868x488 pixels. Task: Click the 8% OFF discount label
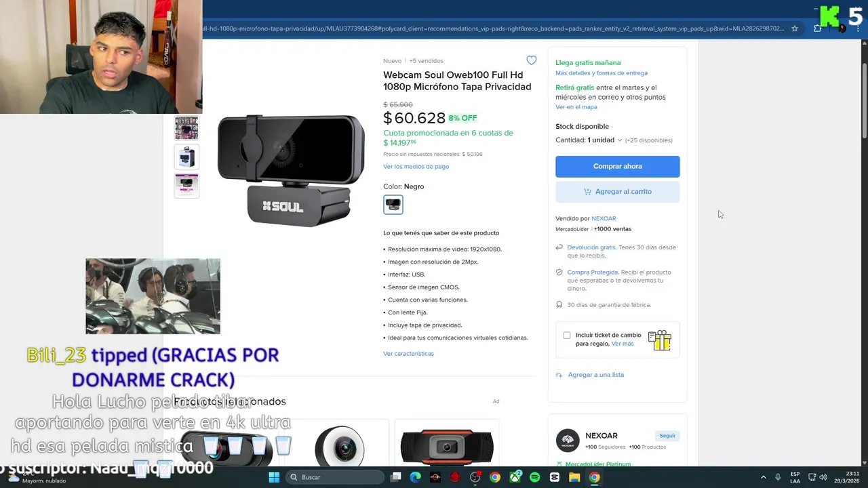coord(462,118)
